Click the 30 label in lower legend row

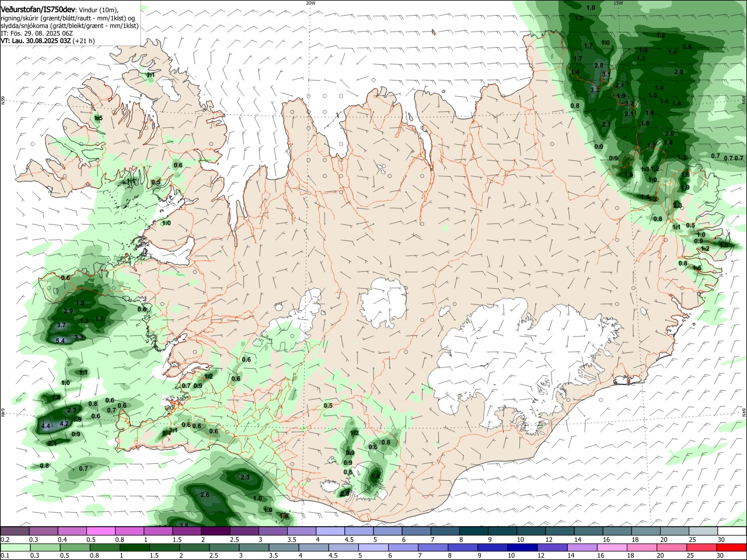721,555
